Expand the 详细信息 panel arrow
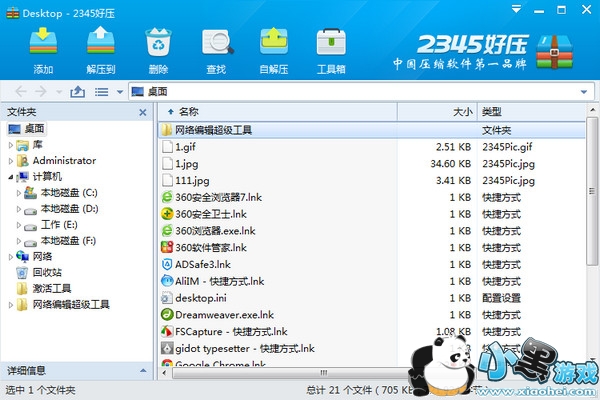This screenshot has width=600, height=400. (x=143, y=371)
